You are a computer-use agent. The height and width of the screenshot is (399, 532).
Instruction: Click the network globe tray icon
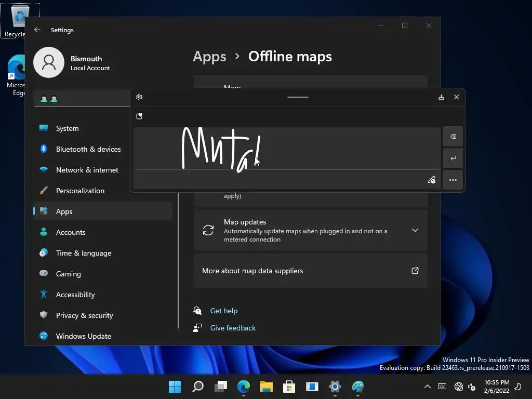coord(459,387)
